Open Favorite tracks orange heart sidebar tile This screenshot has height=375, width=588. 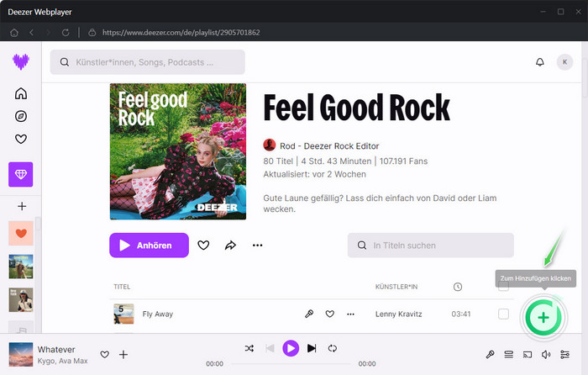[21, 233]
